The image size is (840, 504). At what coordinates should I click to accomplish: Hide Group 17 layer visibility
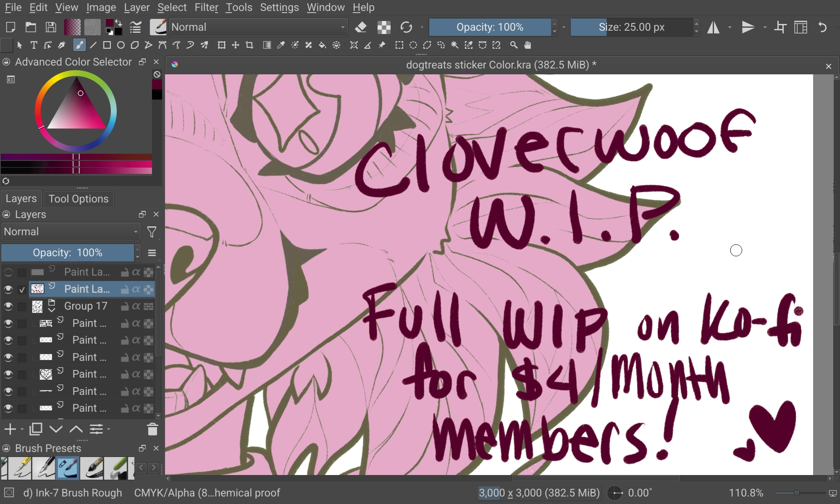click(8, 306)
